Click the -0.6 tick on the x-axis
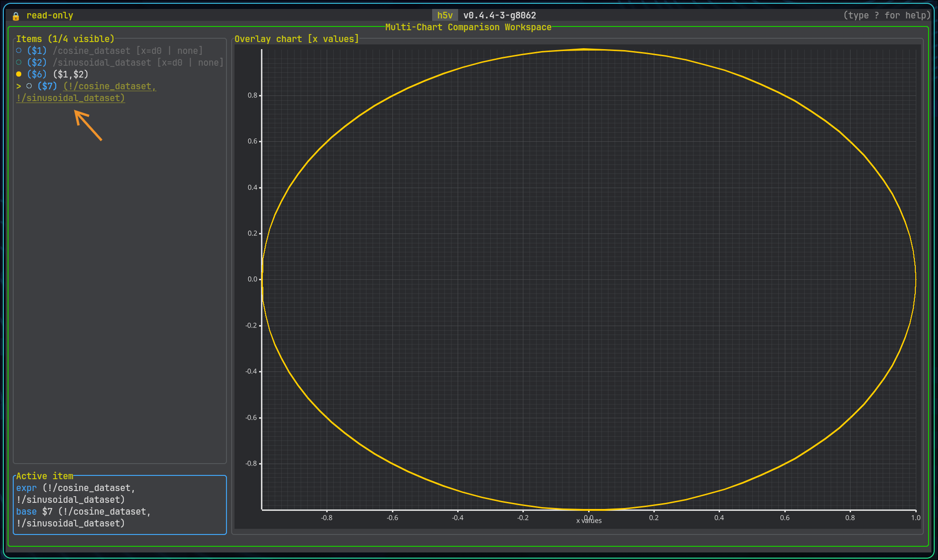Screen dimensions: 938x560 tap(392, 518)
